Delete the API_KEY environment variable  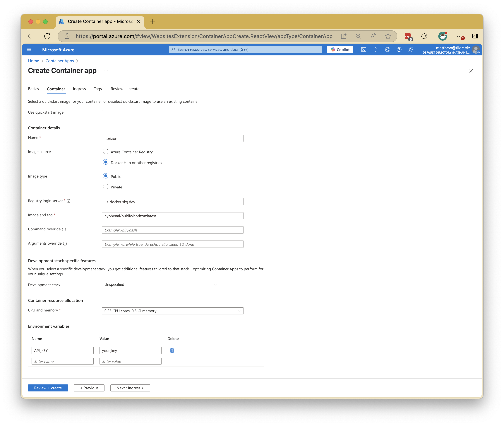(172, 350)
